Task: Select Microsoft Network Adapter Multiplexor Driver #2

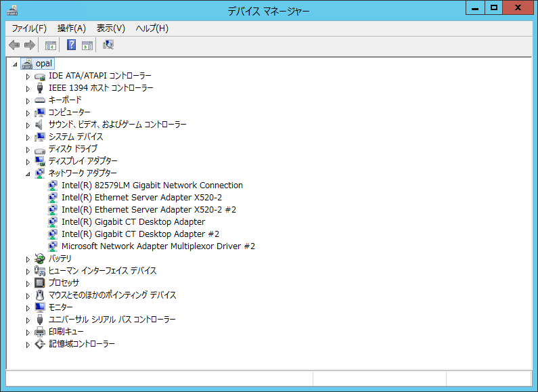Action: coord(158,246)
